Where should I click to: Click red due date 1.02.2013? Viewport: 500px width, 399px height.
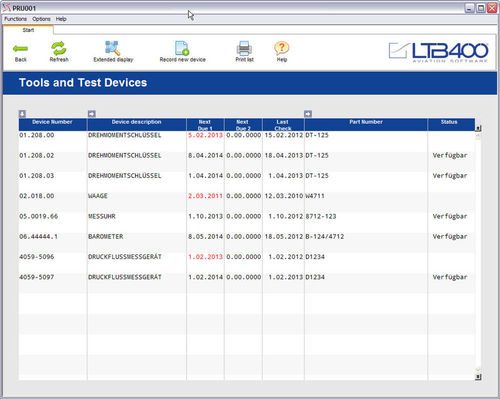coord(205,257)
